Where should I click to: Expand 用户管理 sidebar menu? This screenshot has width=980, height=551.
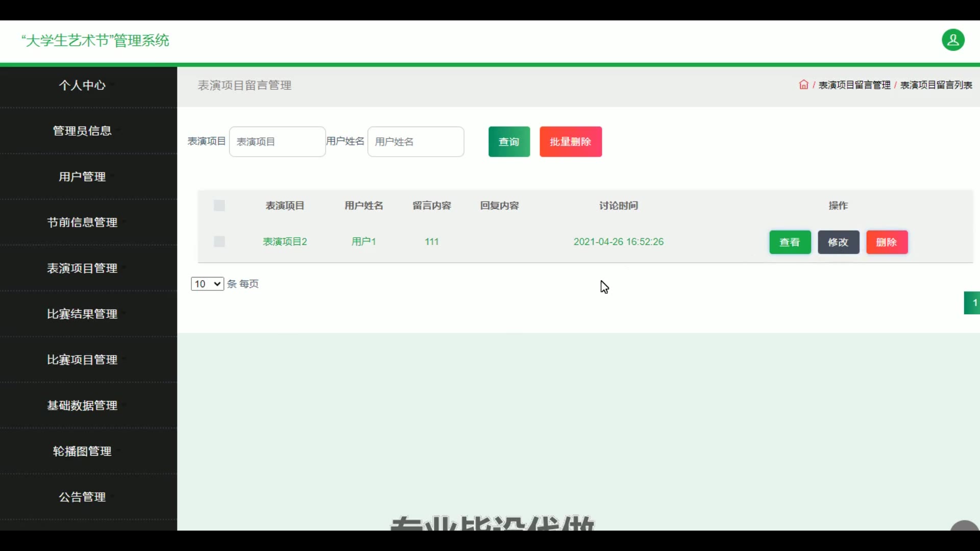pyautogui.click(x=82, y=177)
